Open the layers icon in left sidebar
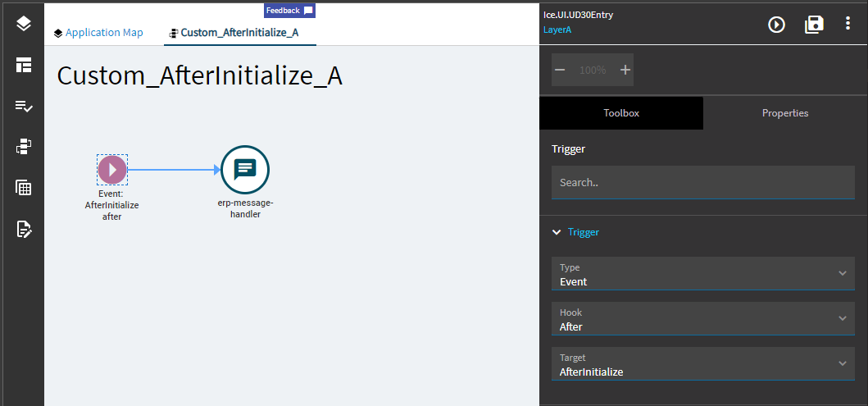Image resolution: width=868 pixels, height=406 pixels. 23,23
